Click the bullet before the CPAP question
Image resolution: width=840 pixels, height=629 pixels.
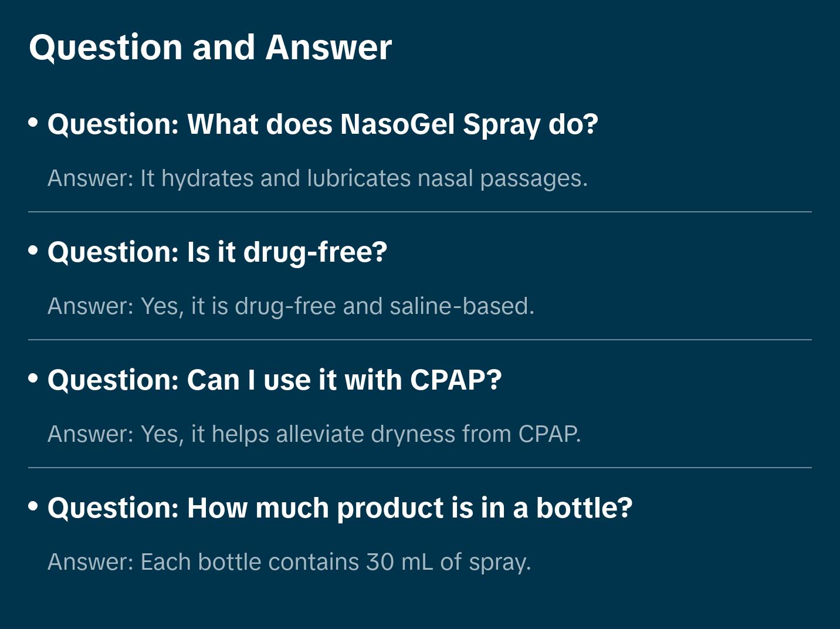pos(33,378)
